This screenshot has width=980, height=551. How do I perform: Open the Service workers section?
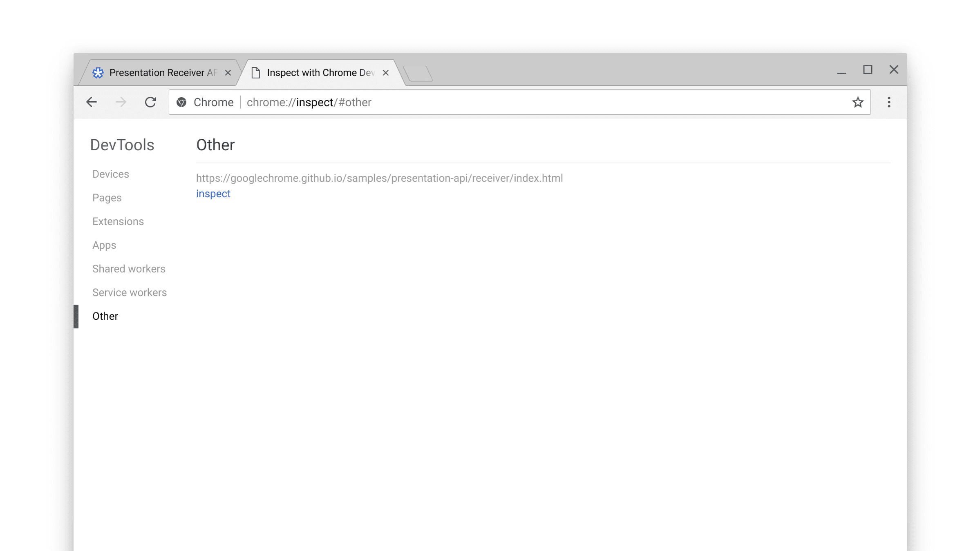(x=130, y=292)
